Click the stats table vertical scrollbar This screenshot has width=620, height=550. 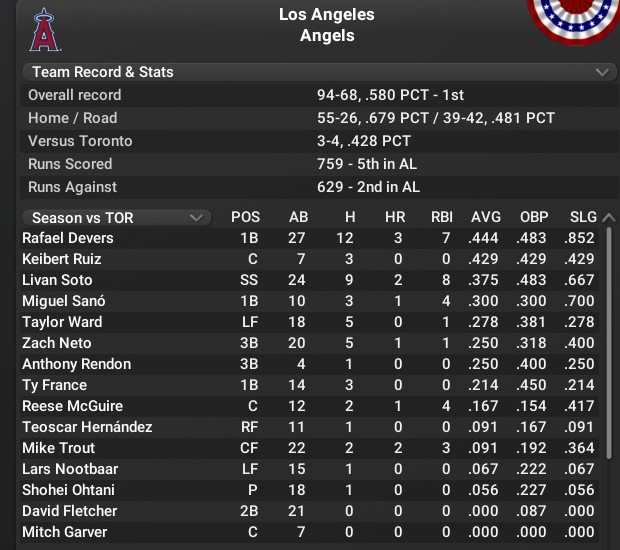coord(610,340)
